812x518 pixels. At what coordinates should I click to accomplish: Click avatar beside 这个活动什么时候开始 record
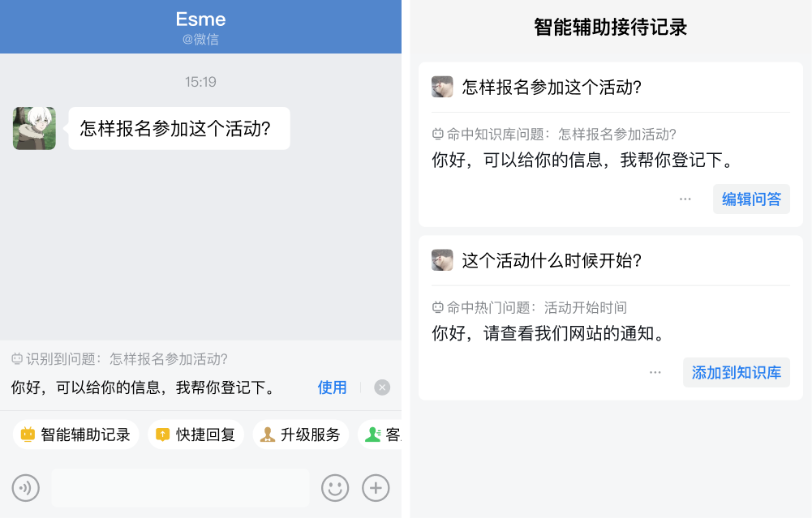442,260
